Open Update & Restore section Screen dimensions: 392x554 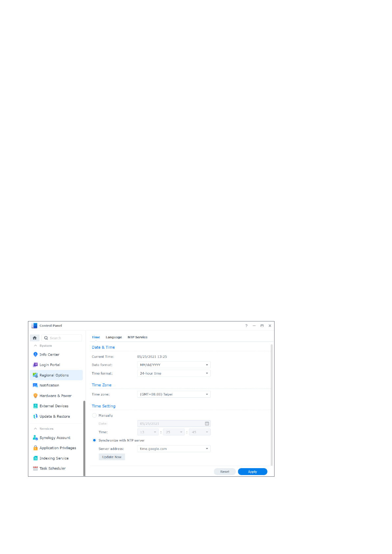pos(55,416)
